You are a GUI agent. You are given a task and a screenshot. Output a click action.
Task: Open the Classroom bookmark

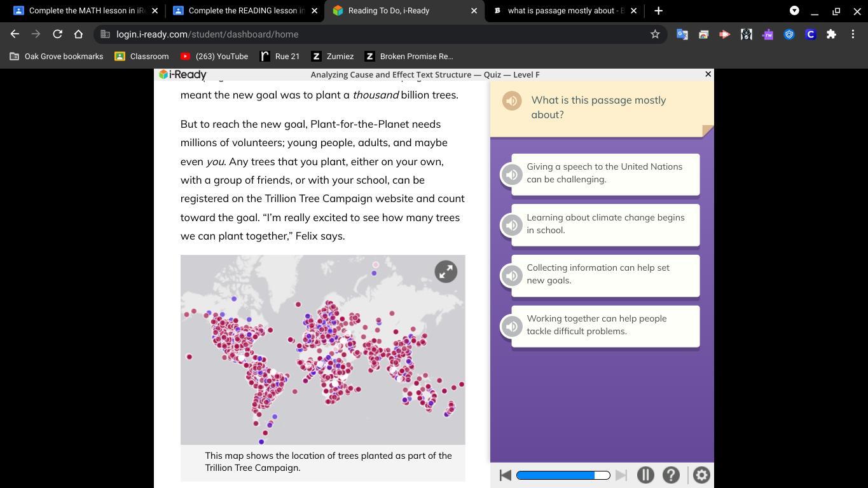[x=142, y=57]
